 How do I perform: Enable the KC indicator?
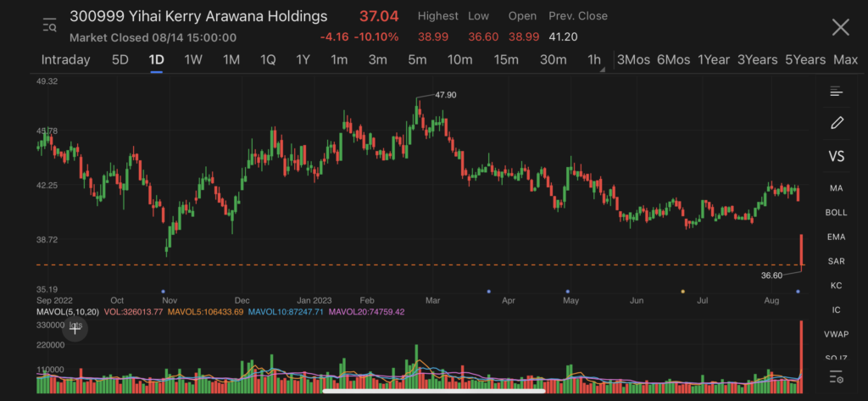[x=837, y=286]
